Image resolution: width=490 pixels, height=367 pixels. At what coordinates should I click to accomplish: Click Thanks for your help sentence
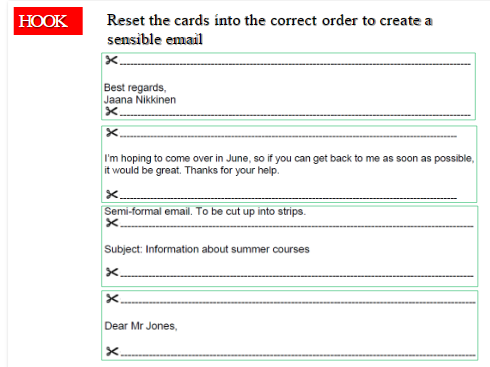(x=232, y=170)
